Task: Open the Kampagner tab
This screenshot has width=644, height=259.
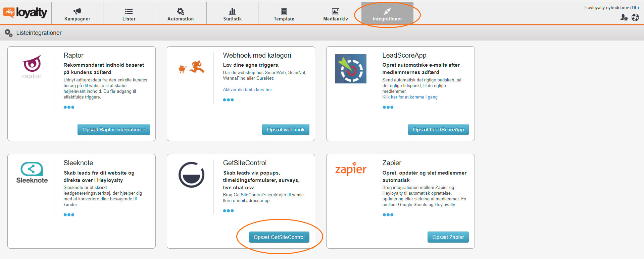Action: tap(77, 13)
